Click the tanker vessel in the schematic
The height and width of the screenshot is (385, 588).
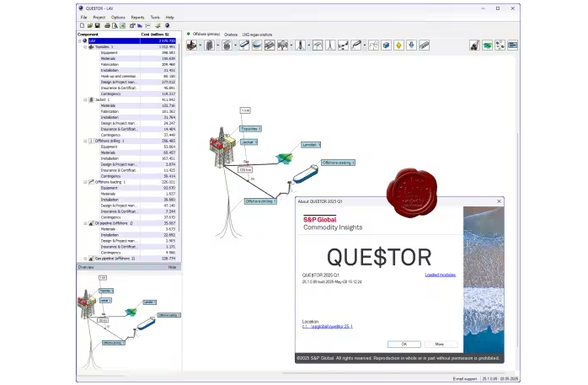point(305,174)
